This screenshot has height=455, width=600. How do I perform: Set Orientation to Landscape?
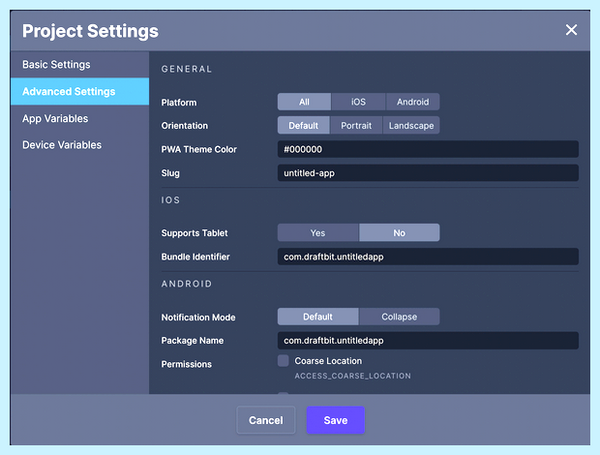tap(411, 126)
